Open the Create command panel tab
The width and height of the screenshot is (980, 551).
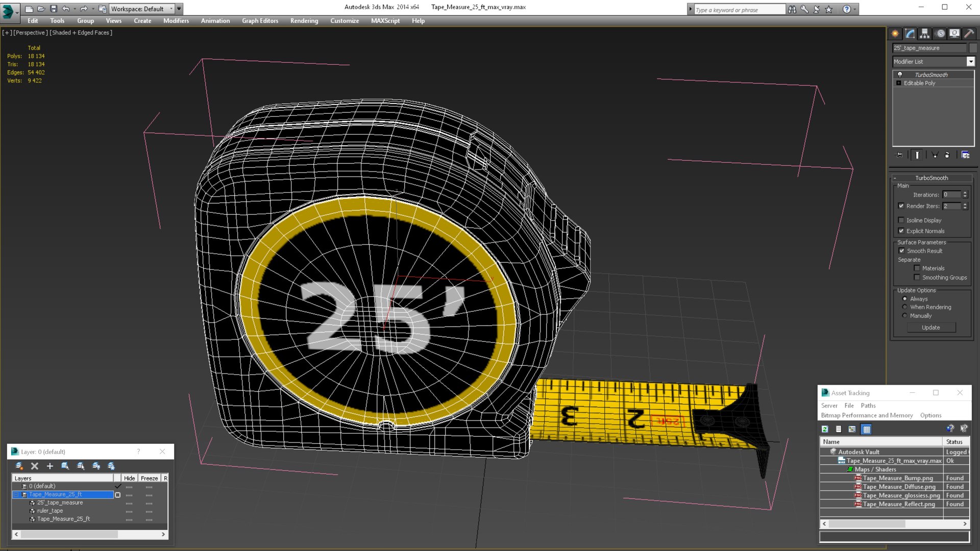pyautogui.click(x=895, y=34)
